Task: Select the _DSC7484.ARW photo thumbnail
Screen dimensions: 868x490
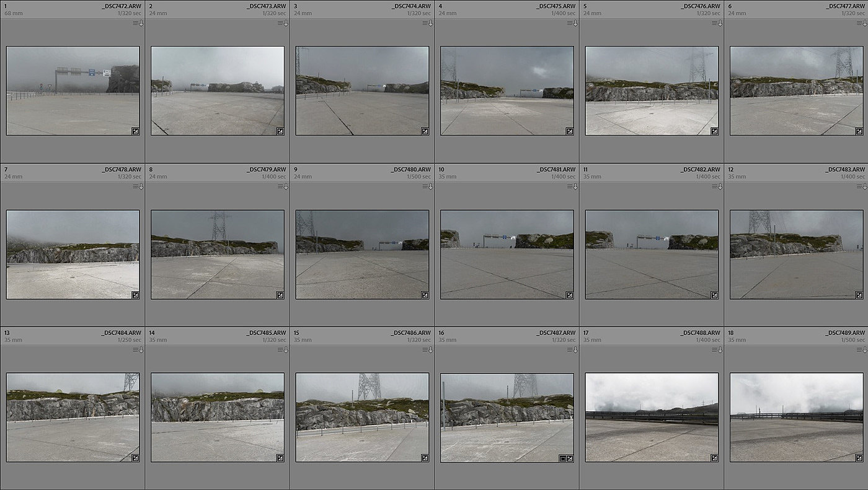Action: (73, 418)
